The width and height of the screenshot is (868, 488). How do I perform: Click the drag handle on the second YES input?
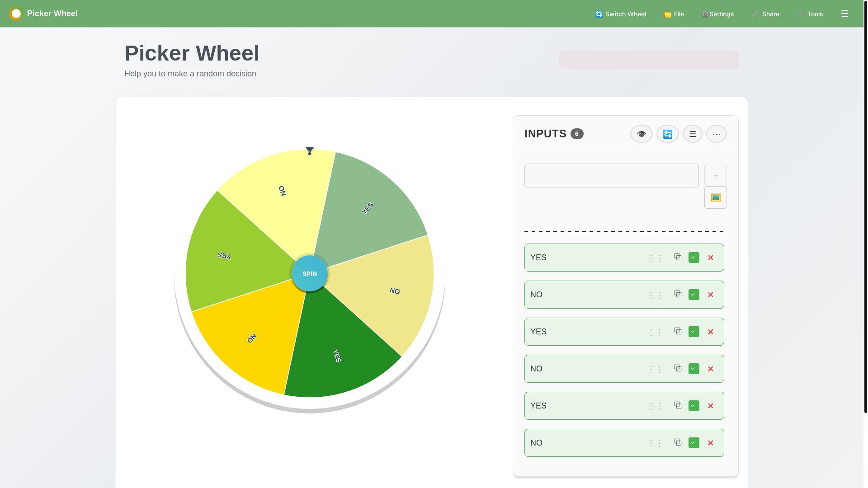(655, 332)
